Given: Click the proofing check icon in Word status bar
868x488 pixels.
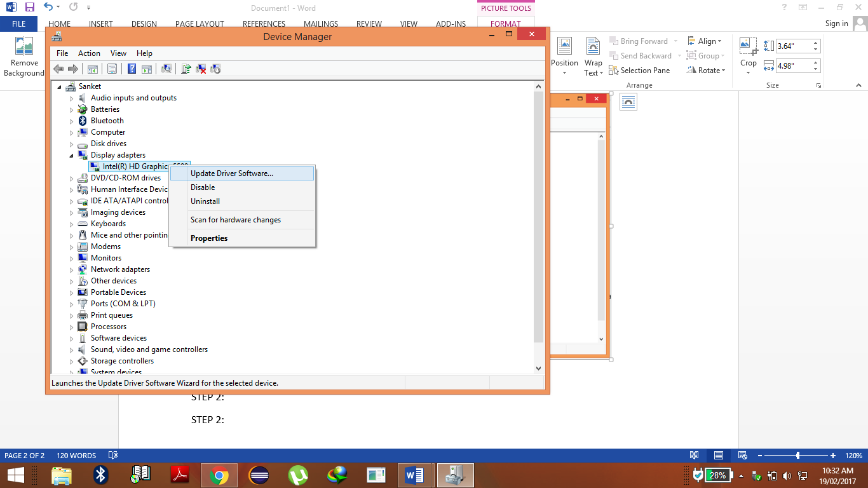Looking at the screenshot, I should coord(113,456).
